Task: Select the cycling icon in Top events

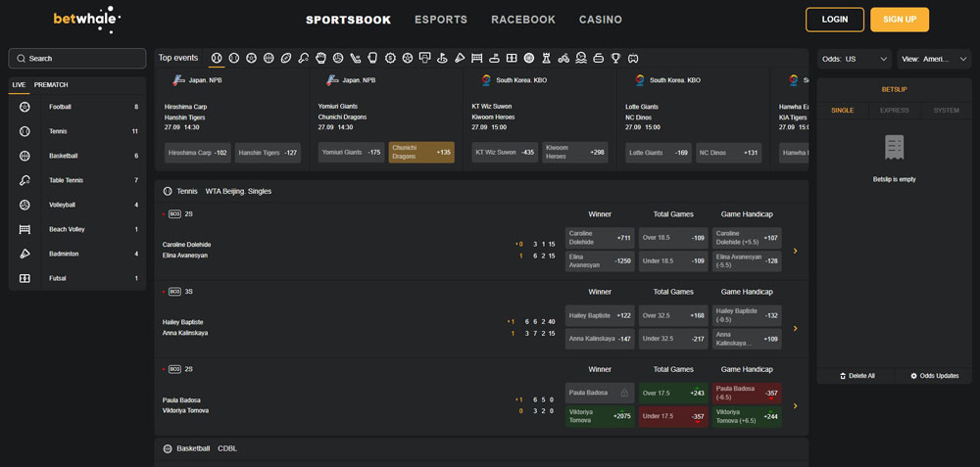Action: [563, 58]
